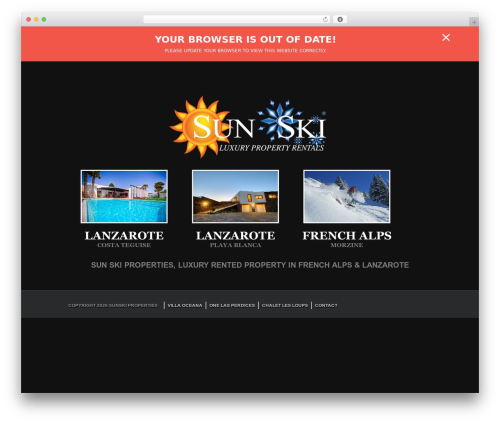Click the browser address bar
The width and height of the screenshot is (500, 423).
pos(236,19)
